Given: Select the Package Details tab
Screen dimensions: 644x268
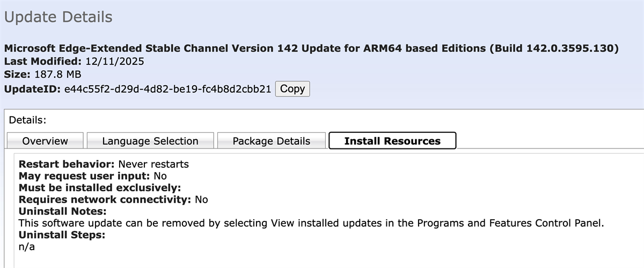Looking at the screenshot, I should [271, 141].
